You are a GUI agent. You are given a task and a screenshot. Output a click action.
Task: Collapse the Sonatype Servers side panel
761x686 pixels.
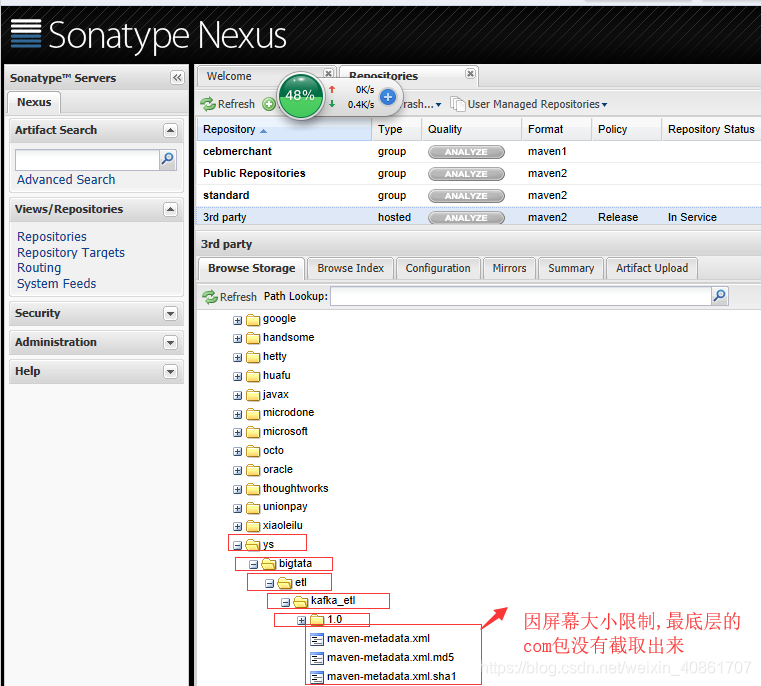pos(177,78)
